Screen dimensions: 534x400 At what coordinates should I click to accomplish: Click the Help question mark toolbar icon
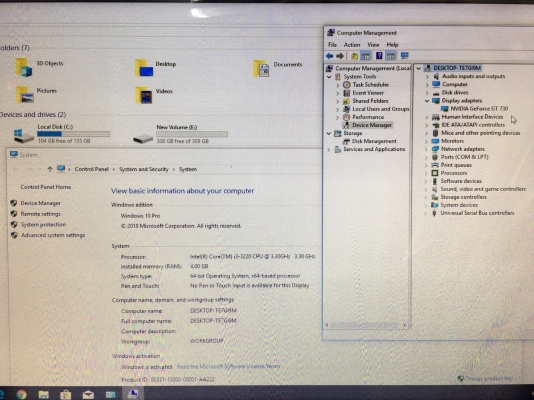[x=379, y=56]
